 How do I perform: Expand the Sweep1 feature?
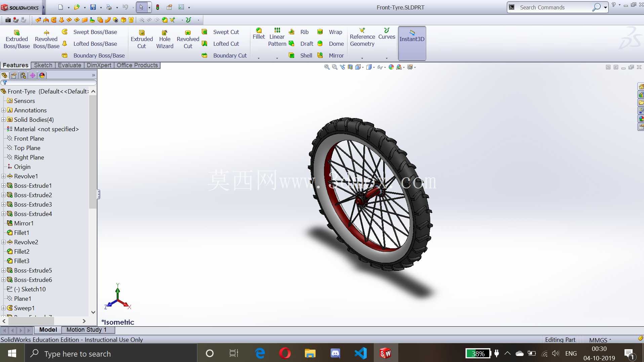coord(3,308)
